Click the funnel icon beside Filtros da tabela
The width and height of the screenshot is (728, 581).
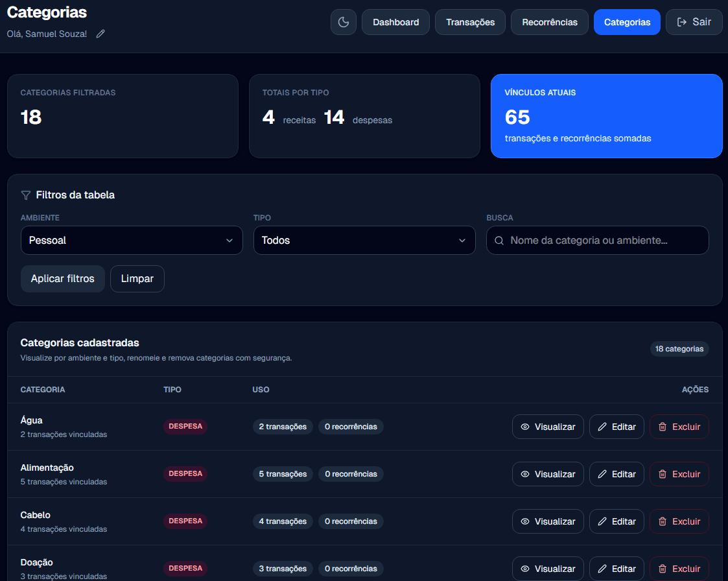(x=26, y=195)
